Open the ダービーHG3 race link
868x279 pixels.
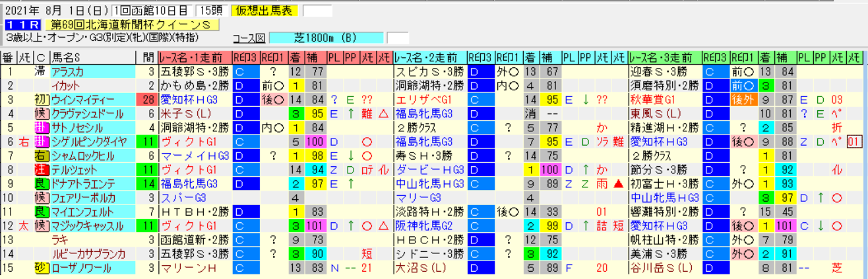[x=429, y=170]
